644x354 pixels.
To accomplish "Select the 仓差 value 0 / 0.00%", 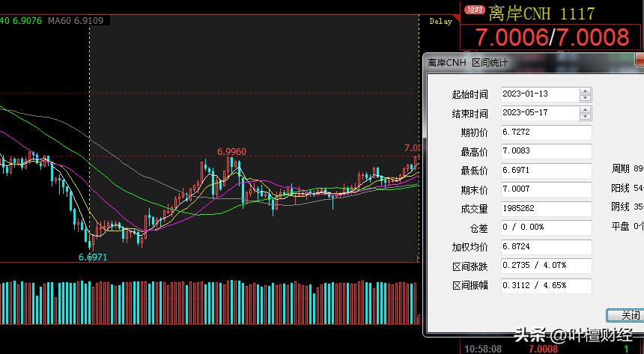I will pos(546,227).
